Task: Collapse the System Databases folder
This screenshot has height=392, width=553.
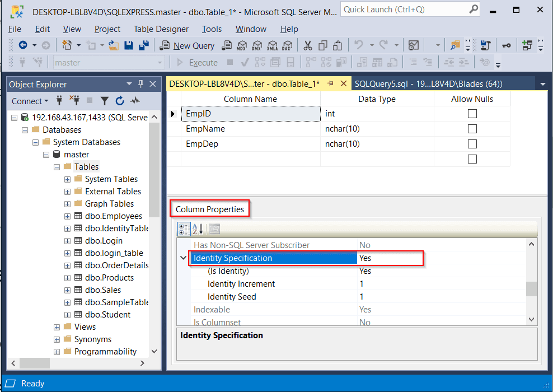Action: 35,142
